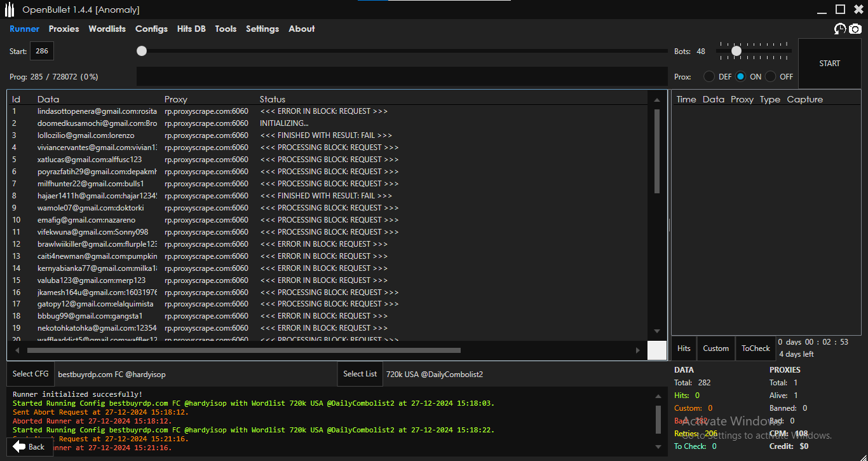Screen dimensions: 868x461
Task: Open the Runner tab
Action: tap(24, 29)
